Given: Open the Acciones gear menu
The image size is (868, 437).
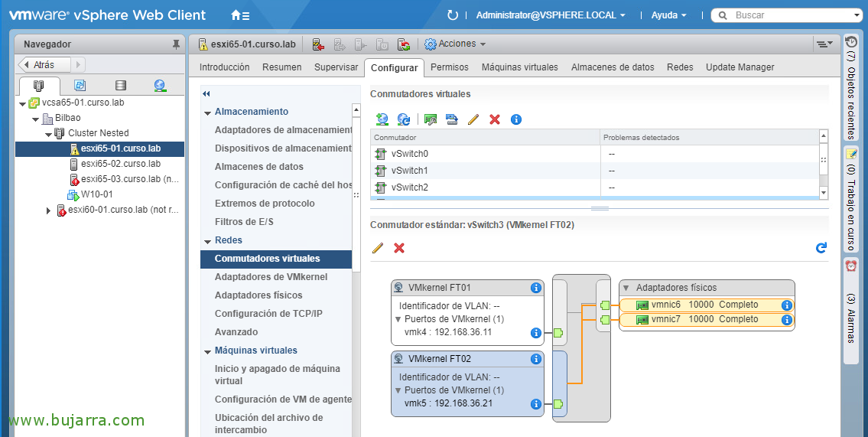Looking at the screenshot, I should click(x=455, y=44).
